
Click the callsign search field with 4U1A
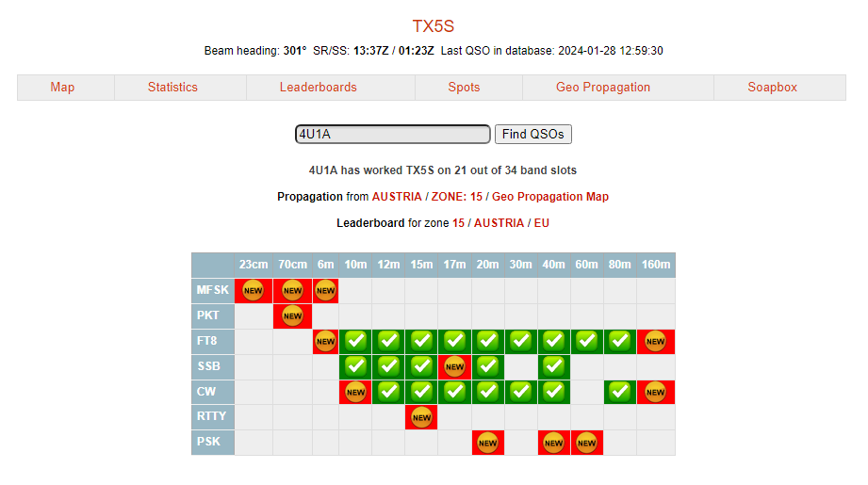[x=392, y=135]
